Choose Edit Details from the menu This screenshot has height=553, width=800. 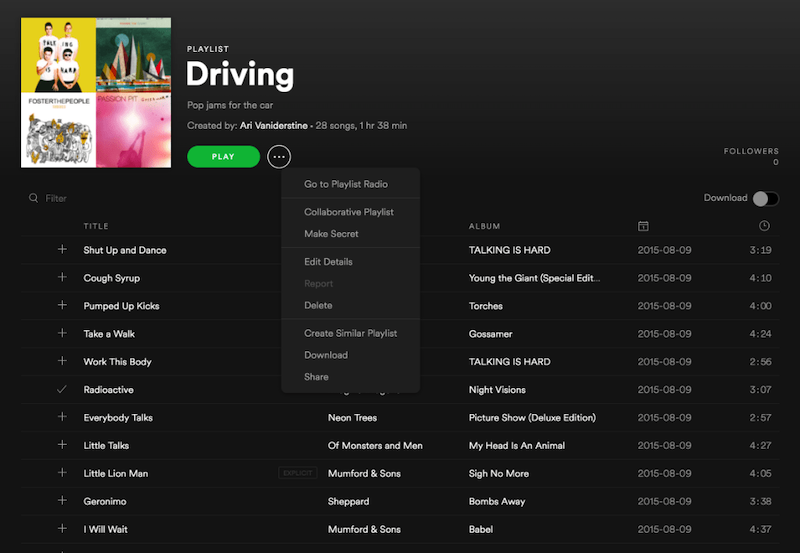[328, 262]
